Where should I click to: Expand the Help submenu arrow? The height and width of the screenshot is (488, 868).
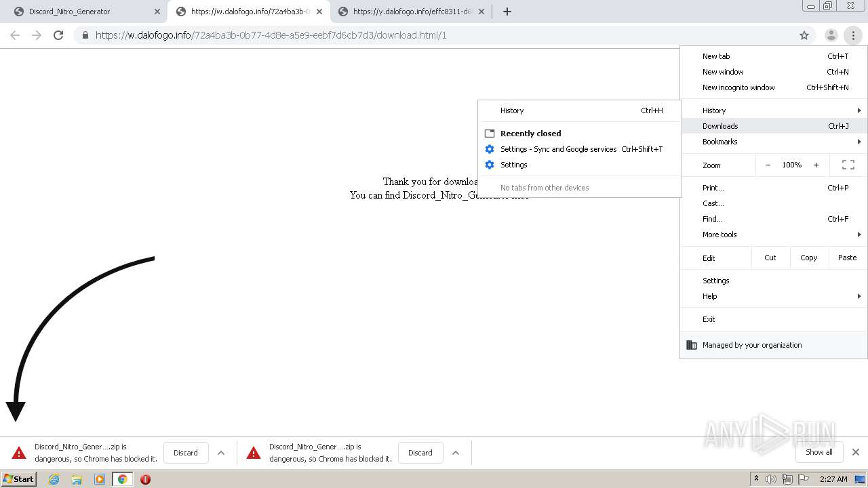859,296
